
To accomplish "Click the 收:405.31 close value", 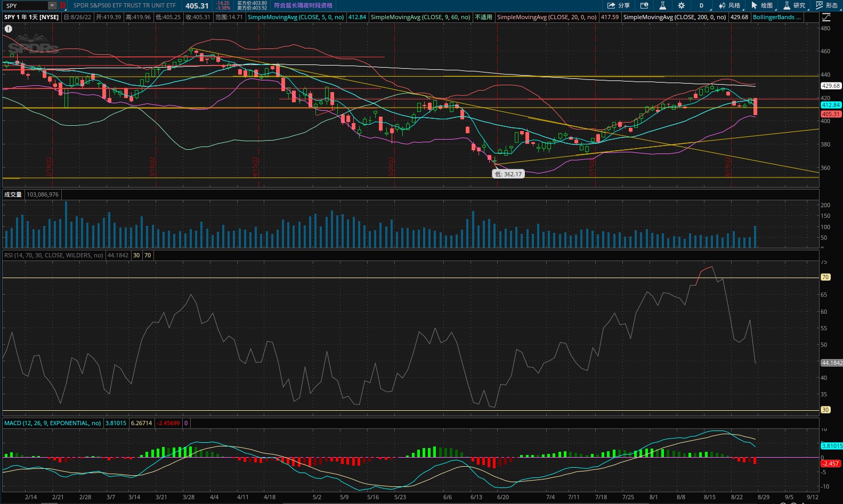I will [198, 17].
